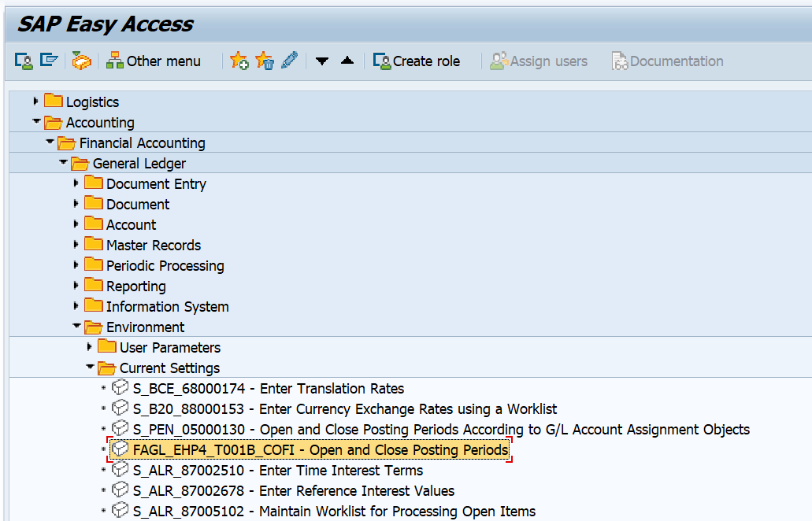Click the Document folder label
Image resolution: width=812 pixels, height=521 pixels.
[x=138, y=205]
